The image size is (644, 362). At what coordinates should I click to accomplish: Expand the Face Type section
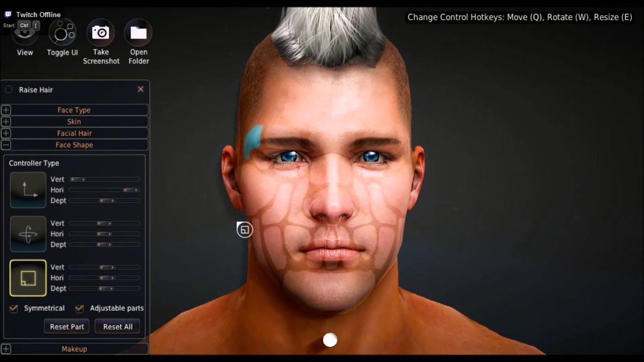(x=74, y=110)
